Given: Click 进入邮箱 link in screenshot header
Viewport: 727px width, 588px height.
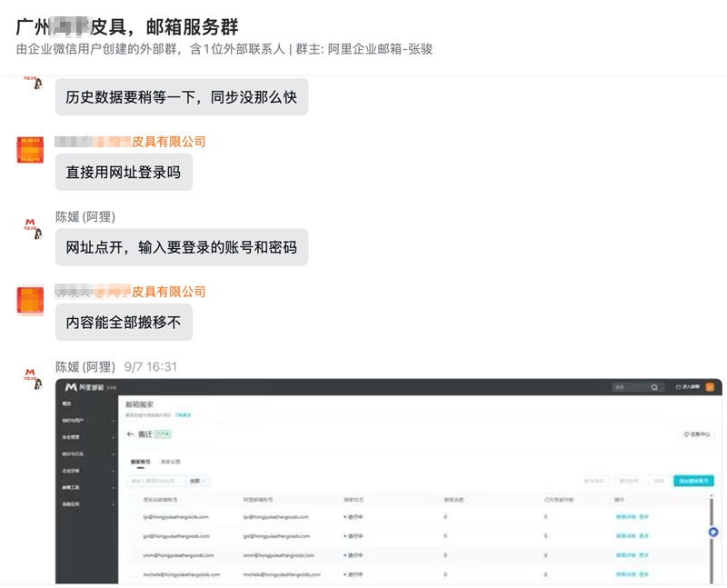Looking at the screenshot, I should (x=688, y=387).
